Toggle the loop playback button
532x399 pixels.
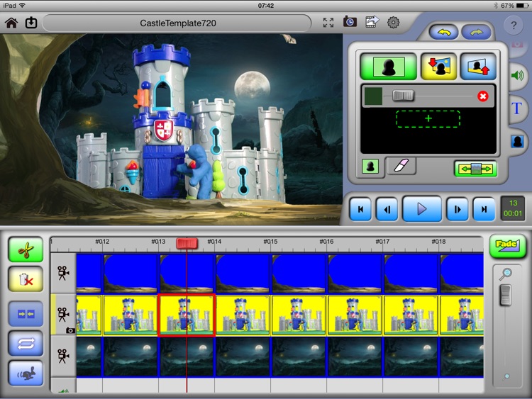(x=26, y=343)
